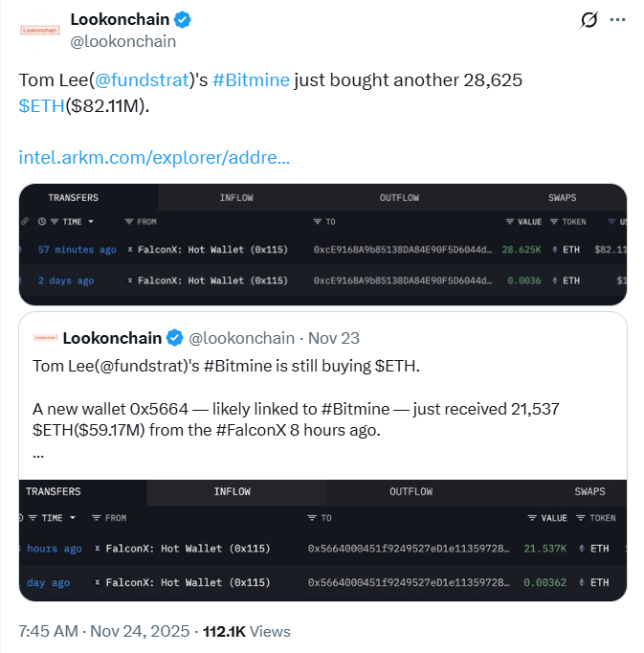The width and height of the screenshot is (644, 653).
Task: Expand the TIME sort dropdown in top table
Action: (x=91, y=222)
